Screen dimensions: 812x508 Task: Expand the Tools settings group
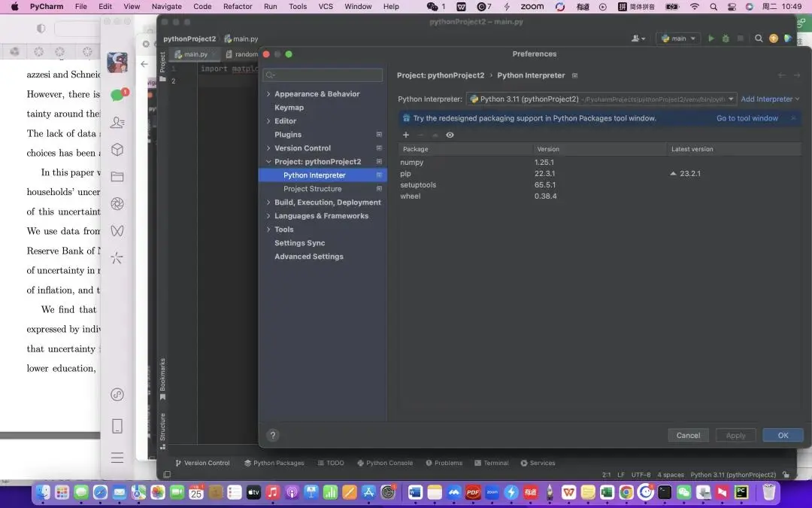coord(268,229)
